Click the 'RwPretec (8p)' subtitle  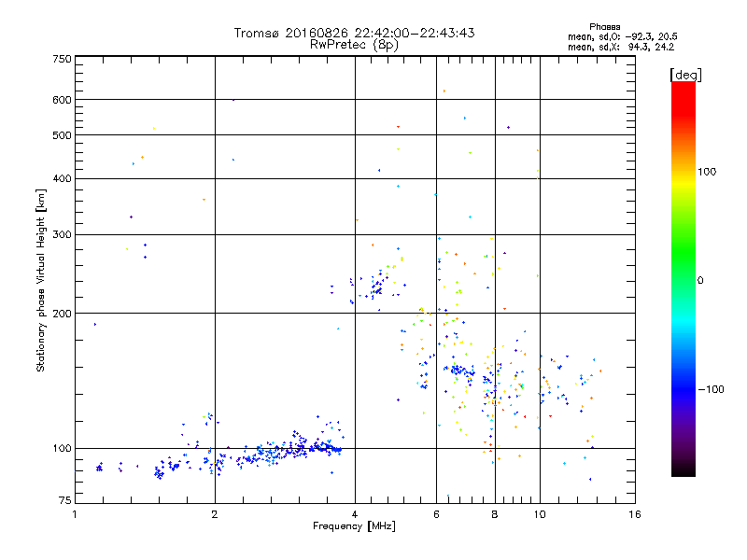354,45
